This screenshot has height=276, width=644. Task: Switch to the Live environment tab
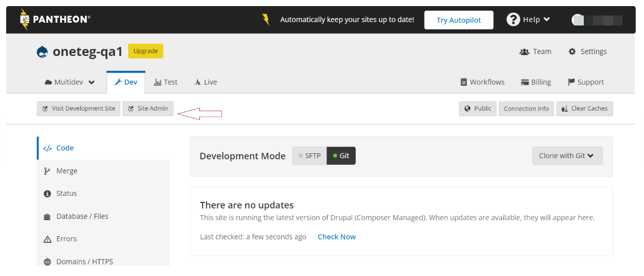click(x=205, y=82)
